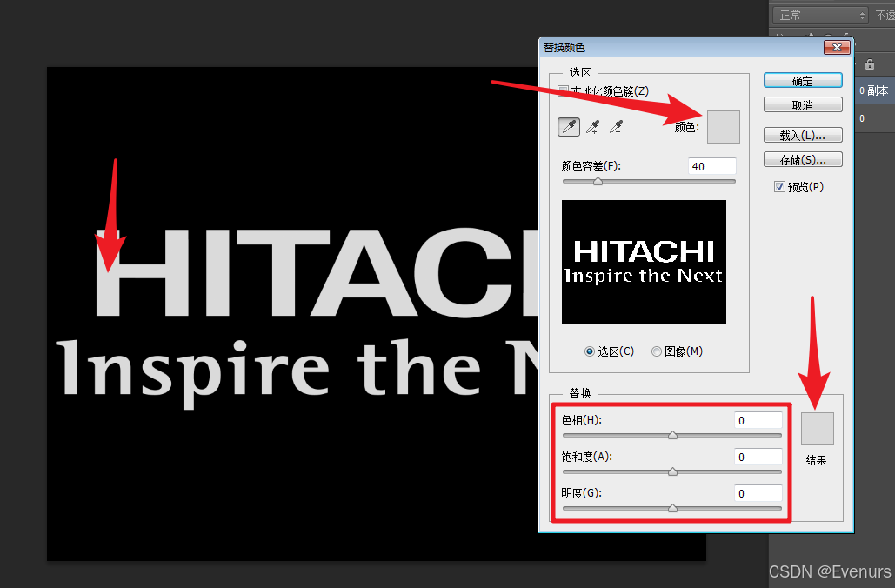Image resolution: width=895 pixels, height=588 pixels.
Task: Click the 确定 button
Action: point(803,81)
